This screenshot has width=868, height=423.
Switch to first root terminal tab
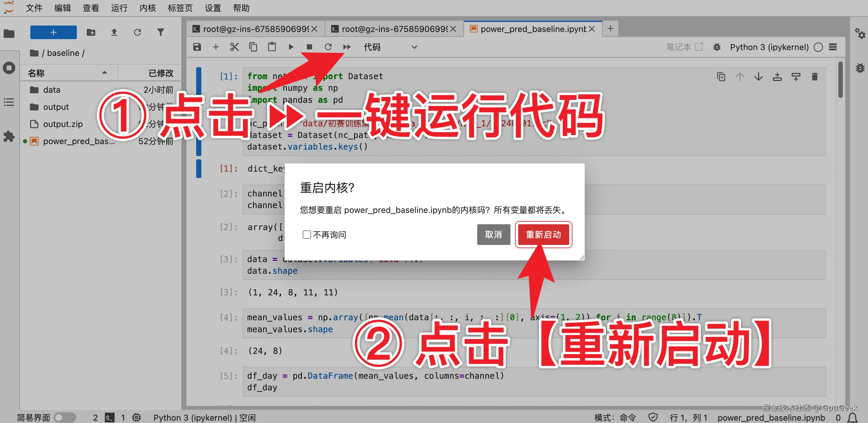[256, 29]
